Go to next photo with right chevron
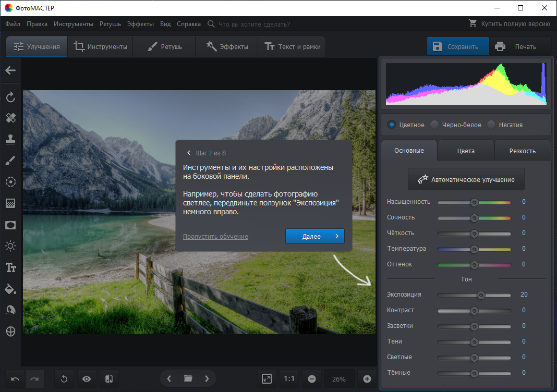This screenshot has width=557, height=392. tap(207, 379)
